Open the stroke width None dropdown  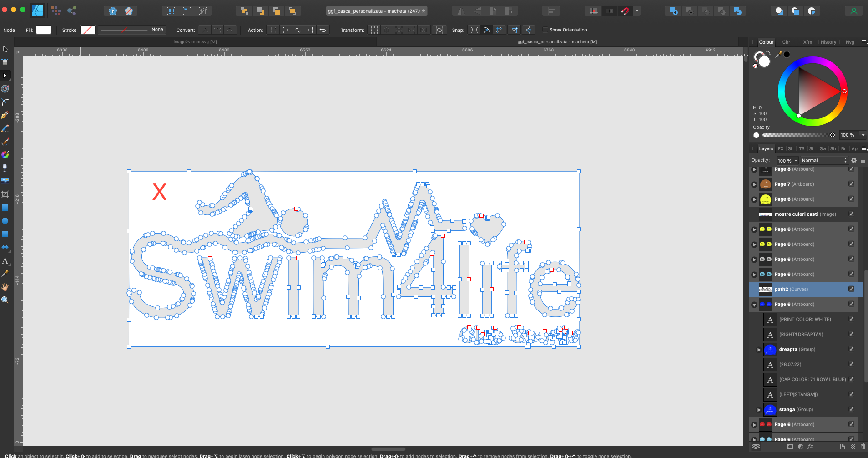point(131,30)
